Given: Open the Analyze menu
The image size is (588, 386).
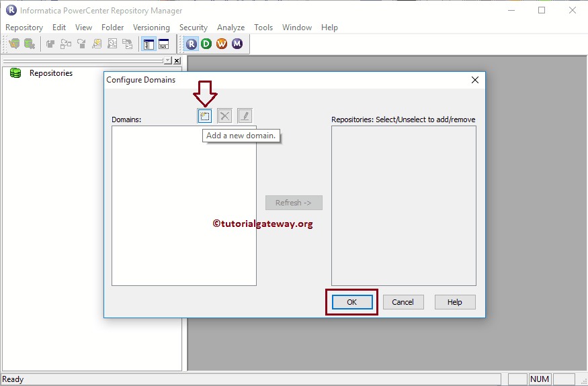Looking at the screenshot, I should tap(230, 28).
